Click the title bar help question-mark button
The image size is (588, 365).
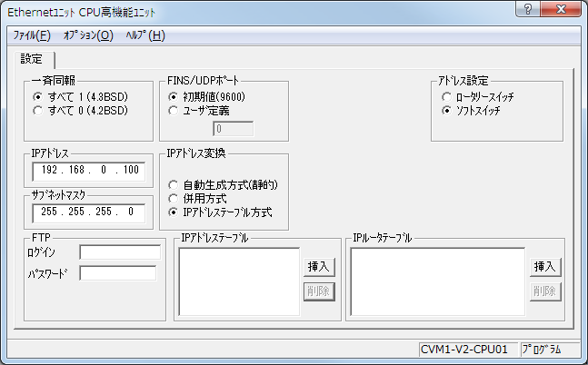(x=526, y=10)
